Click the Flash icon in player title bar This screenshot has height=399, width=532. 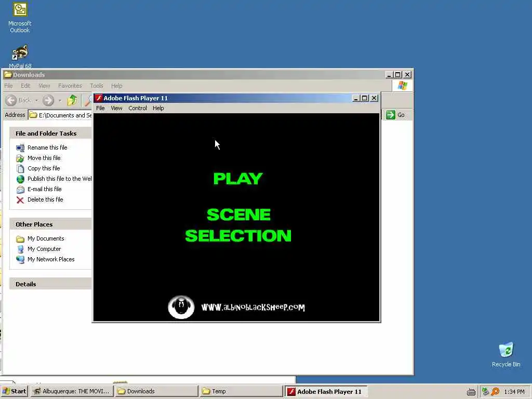click(x=99, y=98)
